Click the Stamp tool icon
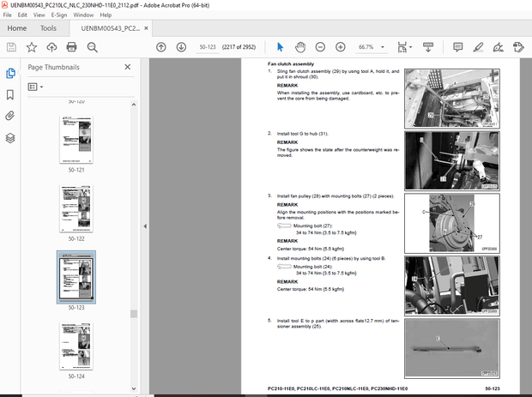Viewport: 532px width, 397px height. pos(518,47)
